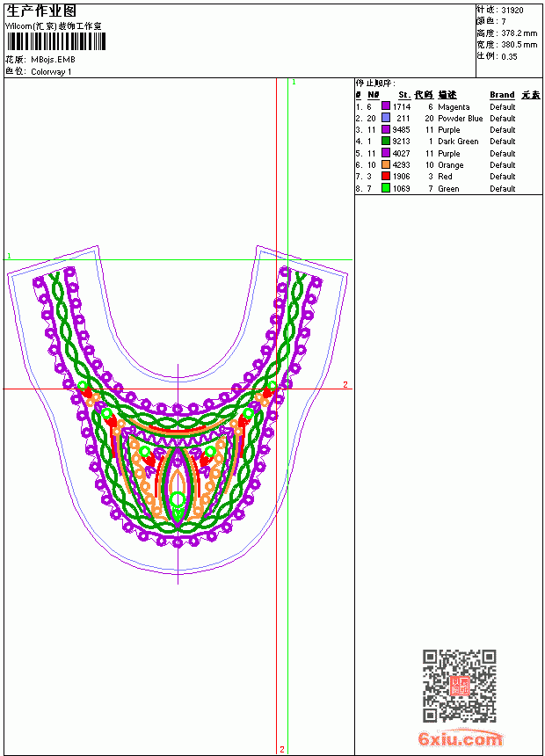
Task: Select the Colorway 1 text
Action: click(x=51, y=72)
